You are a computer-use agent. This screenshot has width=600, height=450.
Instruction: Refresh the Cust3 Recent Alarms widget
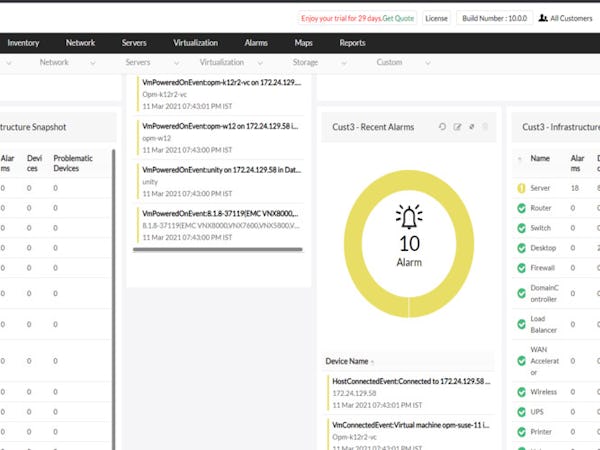[x=442, y=127]
